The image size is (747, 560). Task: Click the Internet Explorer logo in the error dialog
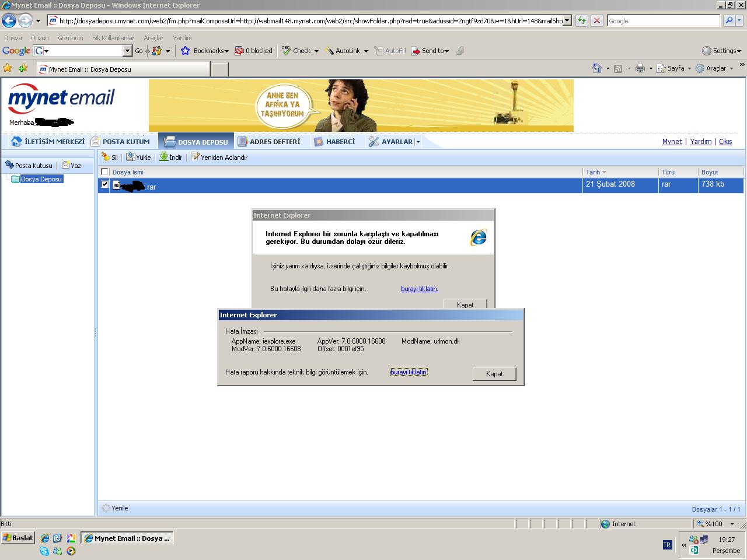click(479, 237)
